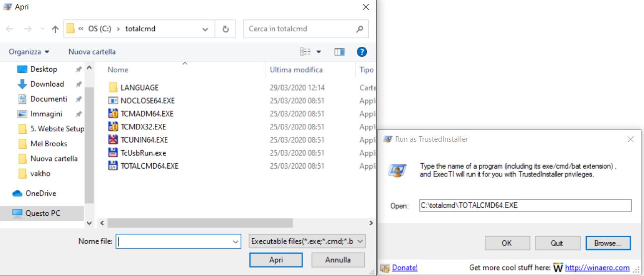Click the Desktop pin icon

79,70
